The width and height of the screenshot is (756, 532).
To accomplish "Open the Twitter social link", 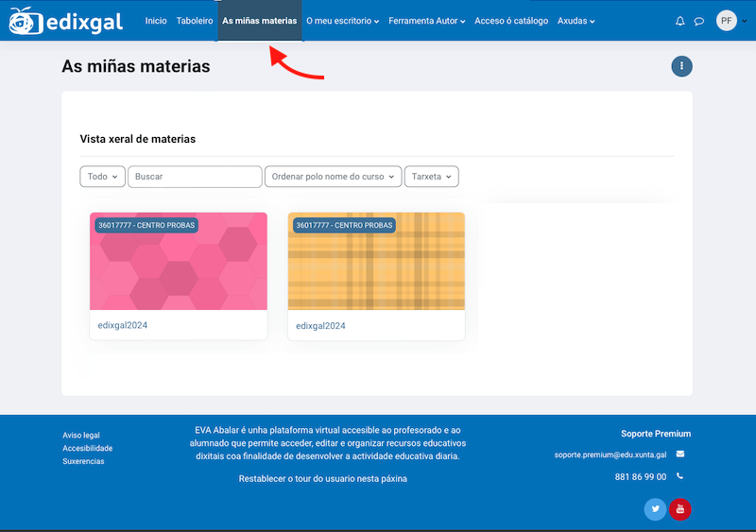I will tap(655, 509).
